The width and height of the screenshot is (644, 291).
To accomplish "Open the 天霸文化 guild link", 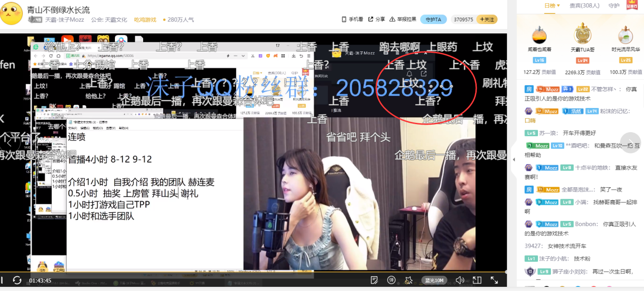I will pyautogui.click(x=116, y=20).
